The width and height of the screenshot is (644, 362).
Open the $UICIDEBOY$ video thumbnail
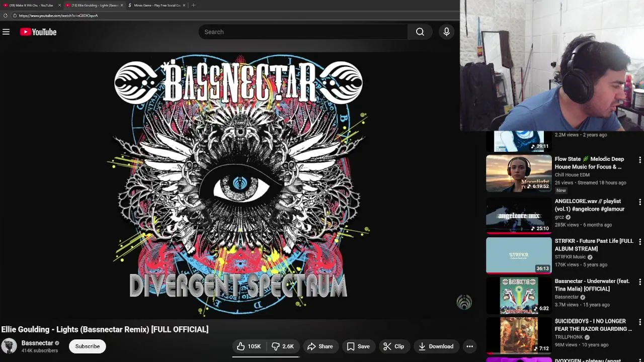point(519,335)
